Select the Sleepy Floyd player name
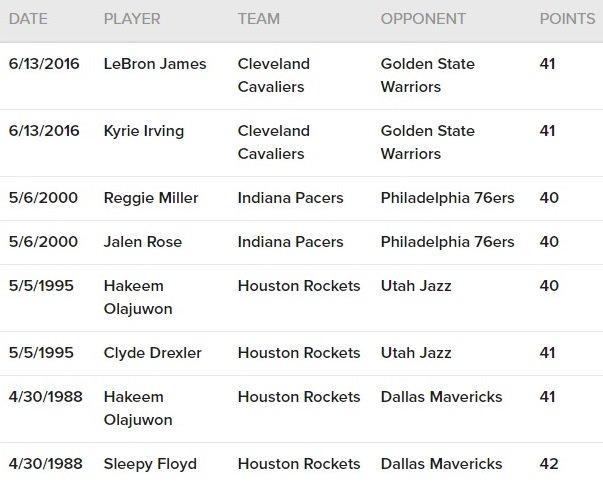The height and width of the screenshot is (482, 603). (150, 464)
